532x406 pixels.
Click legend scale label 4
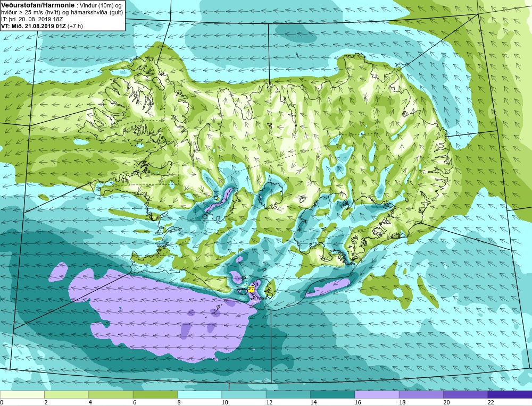point(90,402)
